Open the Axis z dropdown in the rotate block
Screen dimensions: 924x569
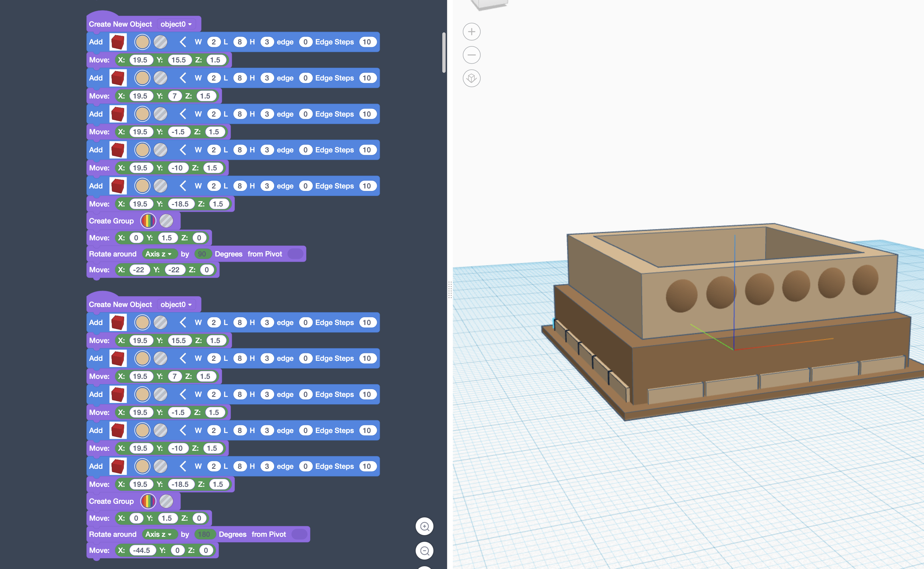click(x=160, y=254)
